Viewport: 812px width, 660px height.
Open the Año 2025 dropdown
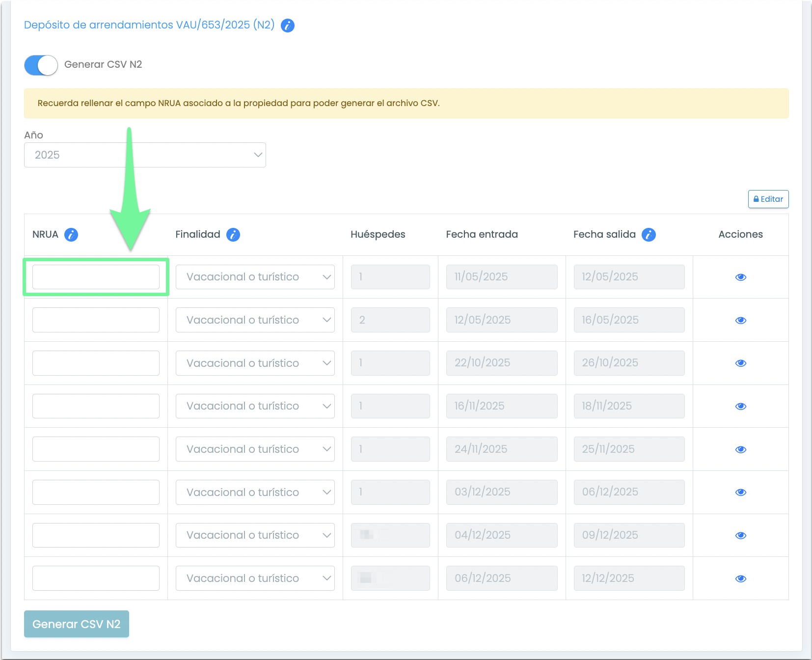click(x=145, y=155)
